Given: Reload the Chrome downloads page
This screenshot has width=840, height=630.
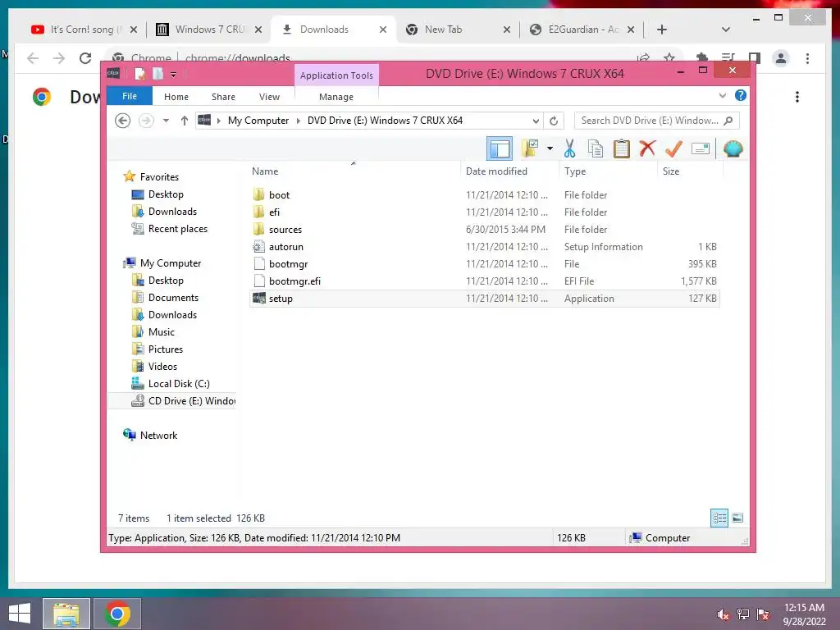Looking at the screenshot, I should (x=85, y=58).
